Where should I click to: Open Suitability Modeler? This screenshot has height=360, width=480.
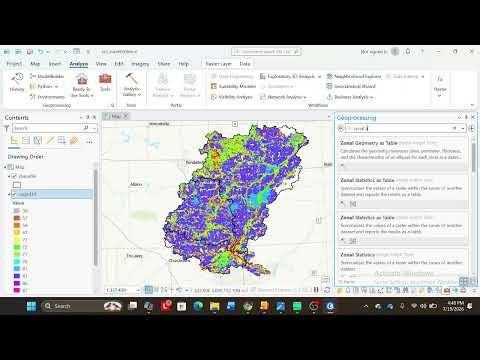click(233, 86)
